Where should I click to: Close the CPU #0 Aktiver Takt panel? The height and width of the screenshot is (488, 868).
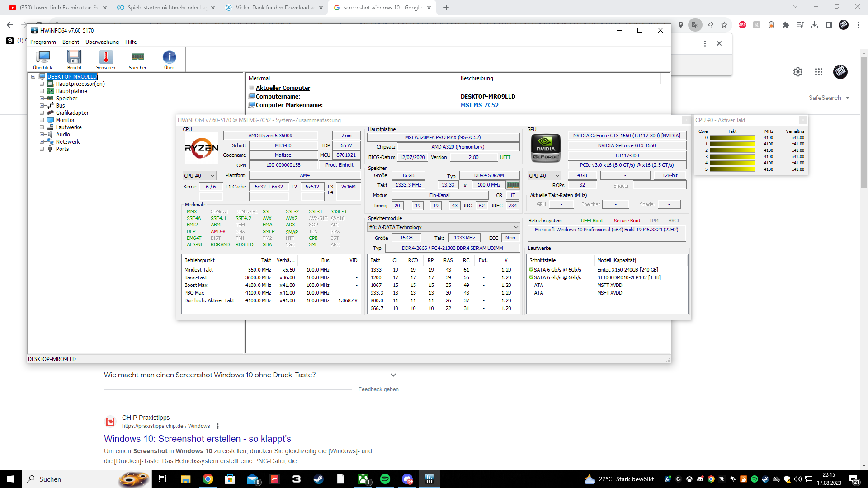click(x=803, y=120)
